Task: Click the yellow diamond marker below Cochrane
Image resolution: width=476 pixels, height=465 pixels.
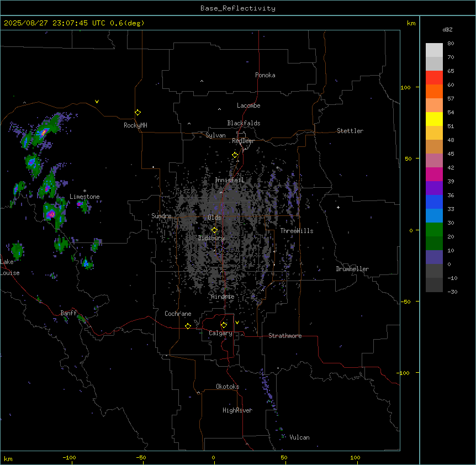Action: 188,326
